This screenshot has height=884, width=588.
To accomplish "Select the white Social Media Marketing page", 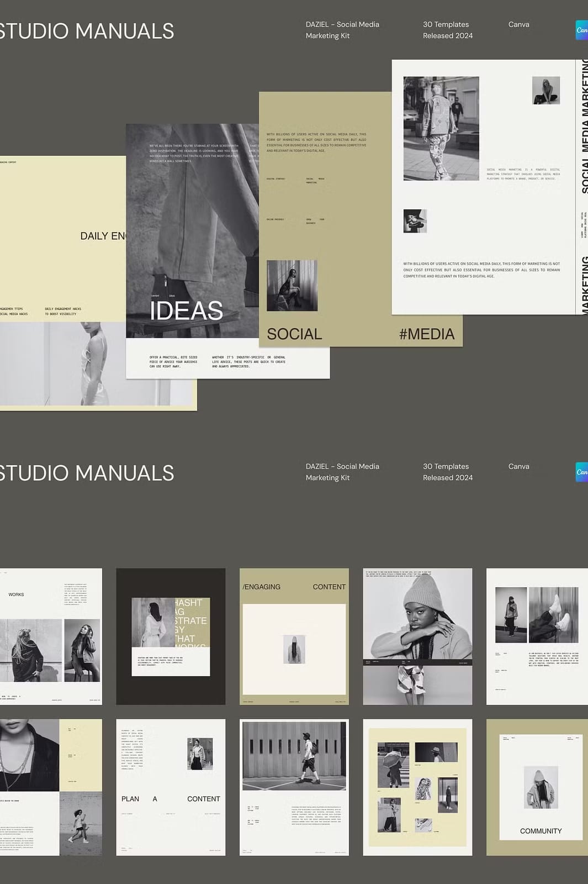I will (483, 187).
